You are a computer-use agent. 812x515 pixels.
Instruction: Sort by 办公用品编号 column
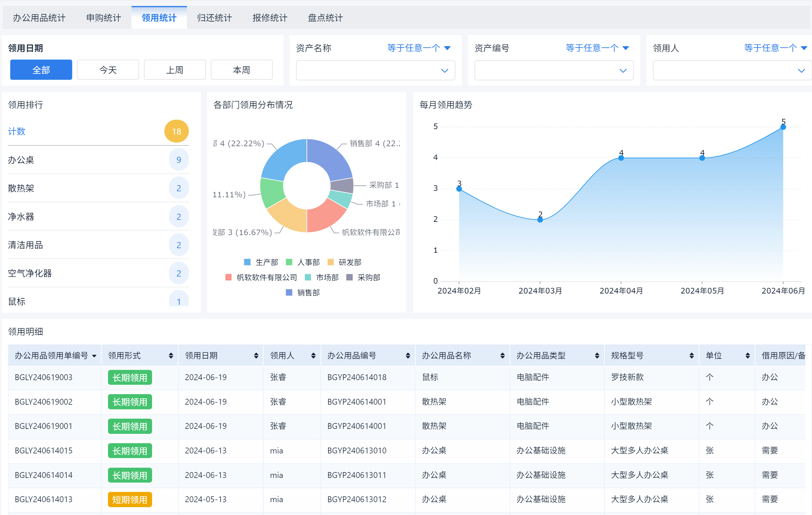[x=408, y=356]
